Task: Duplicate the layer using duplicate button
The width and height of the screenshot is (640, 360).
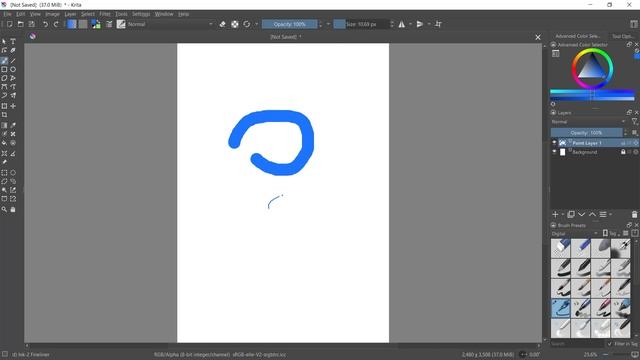Action: 571,214
